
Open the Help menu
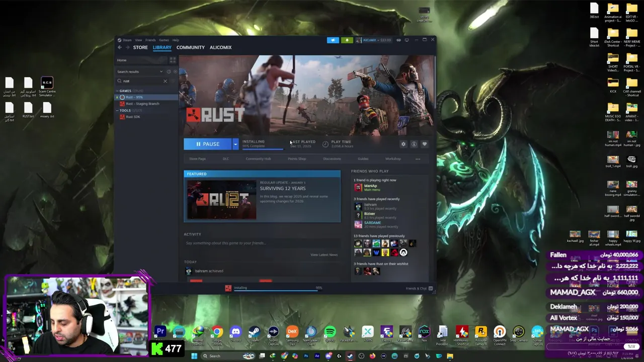pos(176,40)
